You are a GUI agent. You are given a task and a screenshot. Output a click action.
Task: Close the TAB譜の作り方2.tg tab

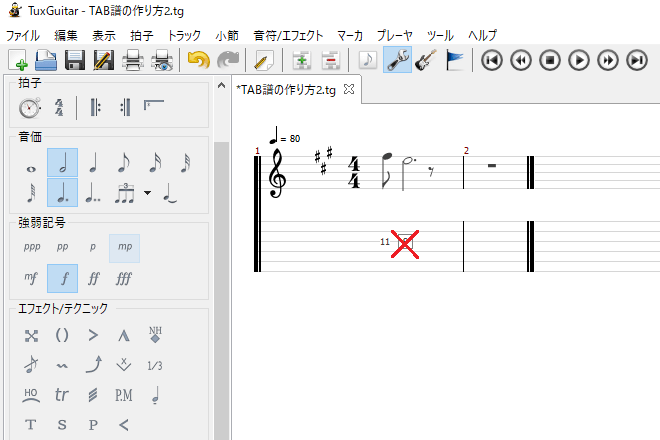coord(349,89)
